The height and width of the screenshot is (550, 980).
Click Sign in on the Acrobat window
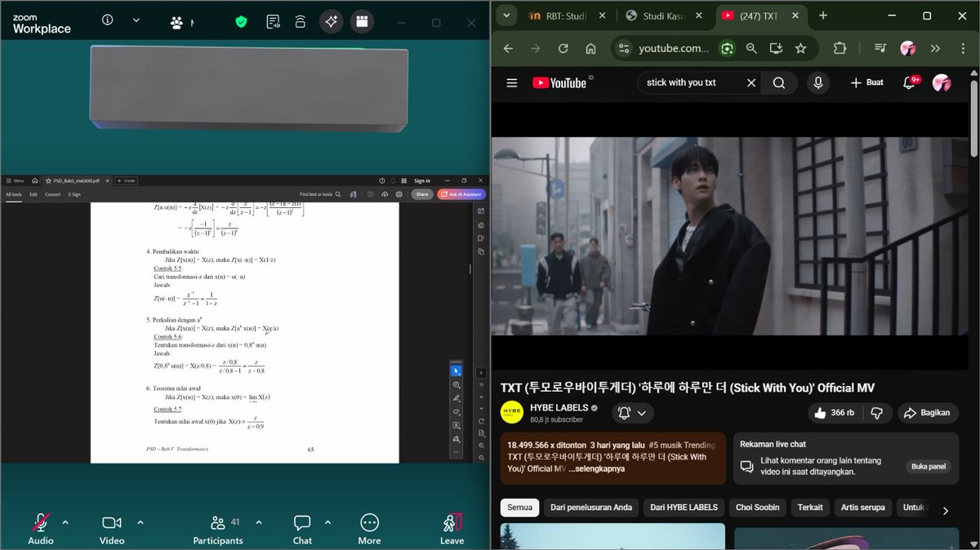click(421, 180)
